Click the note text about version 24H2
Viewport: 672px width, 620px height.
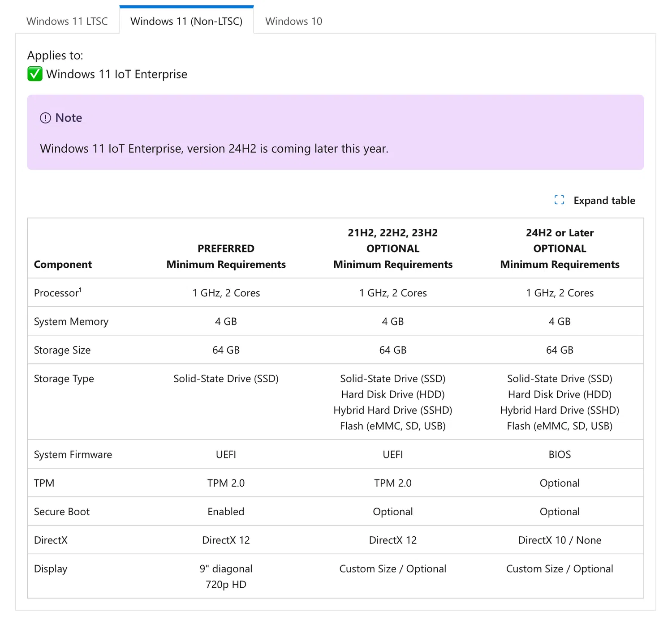pos(214,149)
